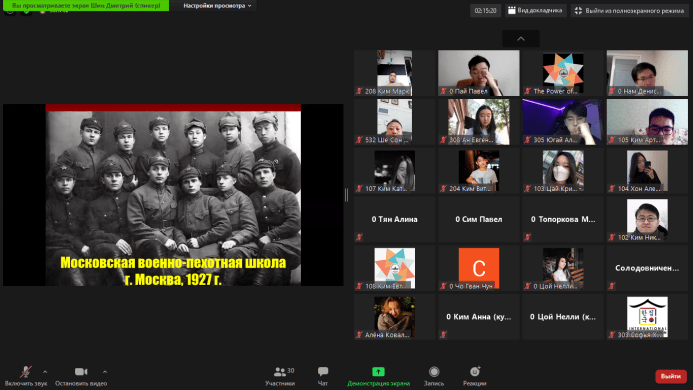
Task: Select 305 Югай Ал video tile
Action: pyautogui.click(x=563, y=122)
